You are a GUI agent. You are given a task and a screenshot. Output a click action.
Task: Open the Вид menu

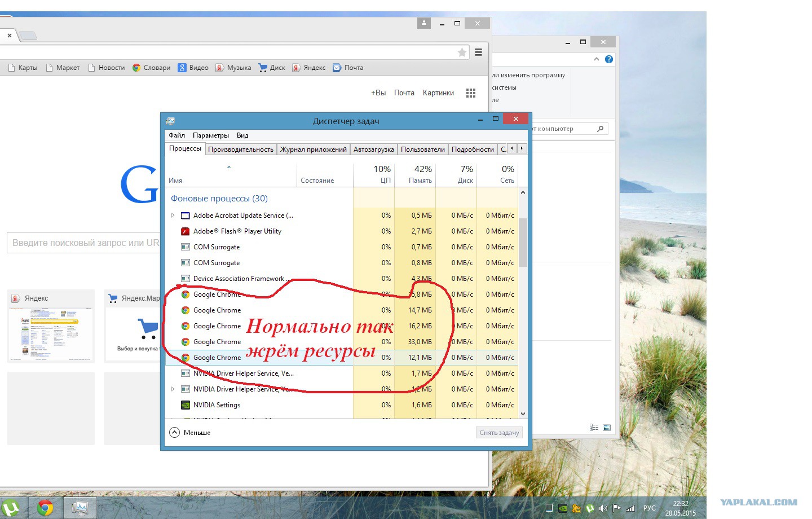242,135
